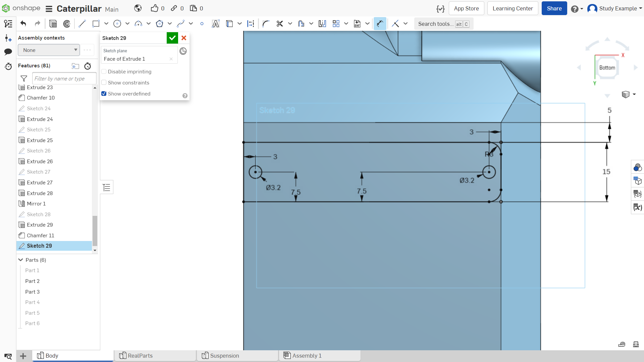This screenshot has width=644, height=362.
Task: Select the Sketch fillet tool
Action: 266,23
